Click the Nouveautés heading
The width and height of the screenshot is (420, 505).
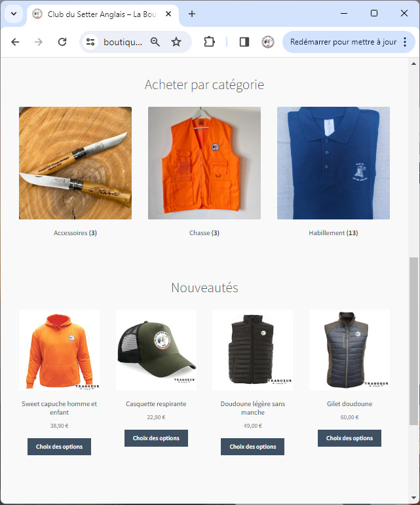click(x=204, y=288)
